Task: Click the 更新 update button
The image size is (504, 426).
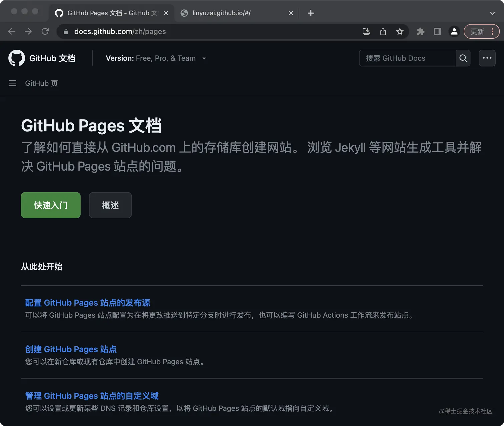Action: pyautogui.click(x=477, y=32)
